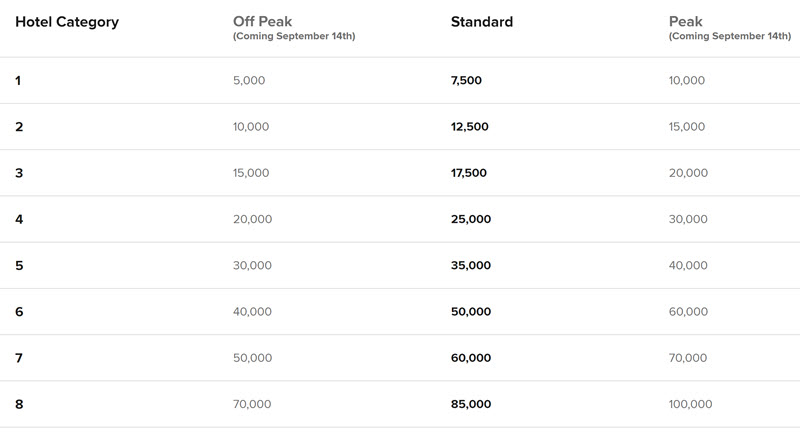Click the 100,000 peak points value
The height and width of the screenshot is (435, 800).
(690, 404)
